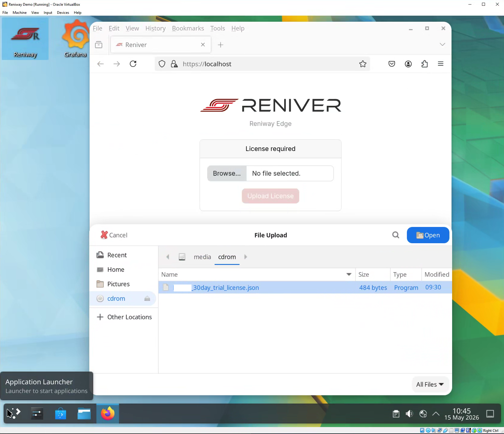The width and height of the screenshot is (504, 434).
Task: Open Dolphin file manager from taskbar
Action: tap(84, 414)
